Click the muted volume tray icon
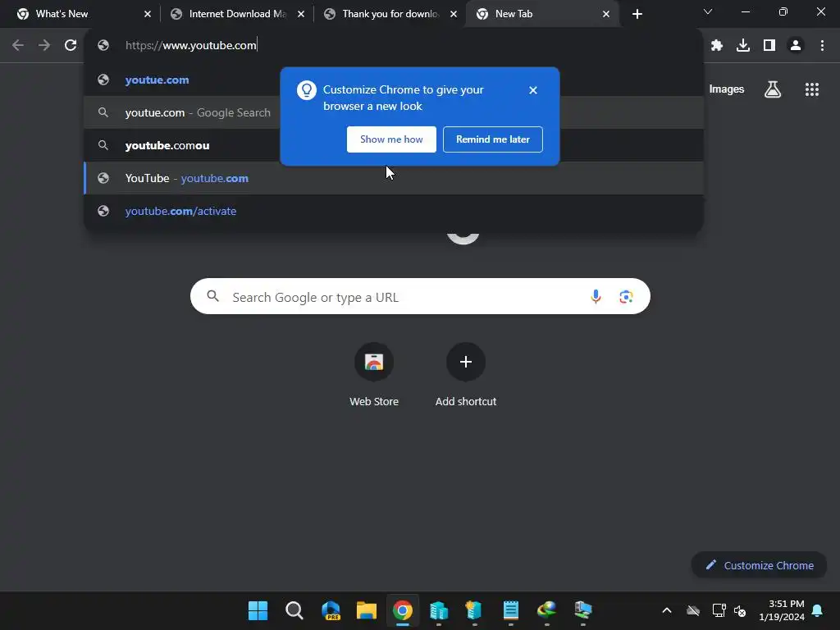 740,610
